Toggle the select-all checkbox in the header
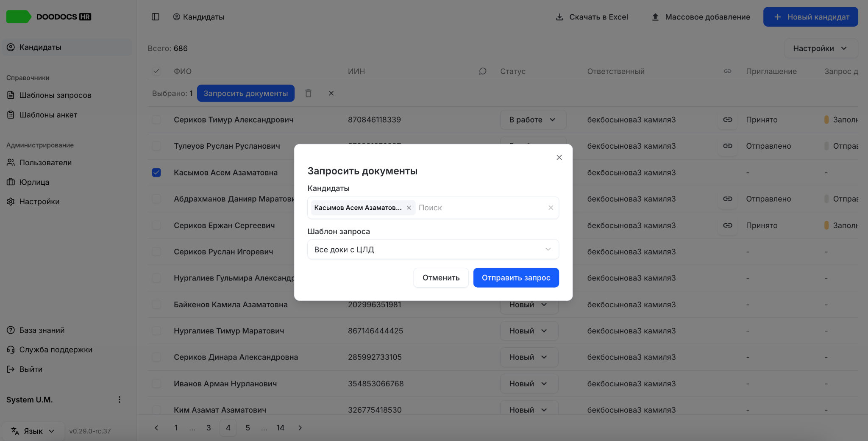The image size is (868, 441). pyautogui.click(x=156, y=71)
